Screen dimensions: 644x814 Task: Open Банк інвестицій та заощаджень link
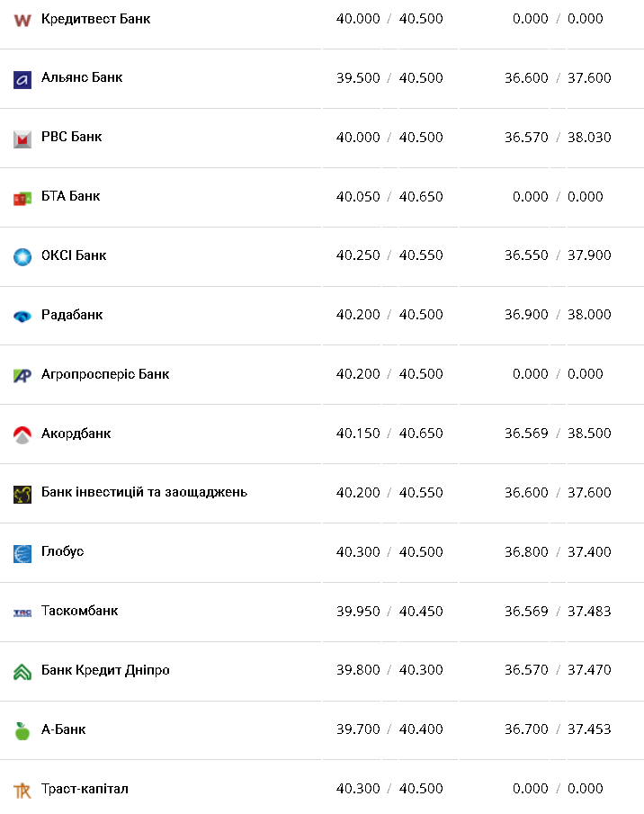pyautogui.click(x=144, y=492)
